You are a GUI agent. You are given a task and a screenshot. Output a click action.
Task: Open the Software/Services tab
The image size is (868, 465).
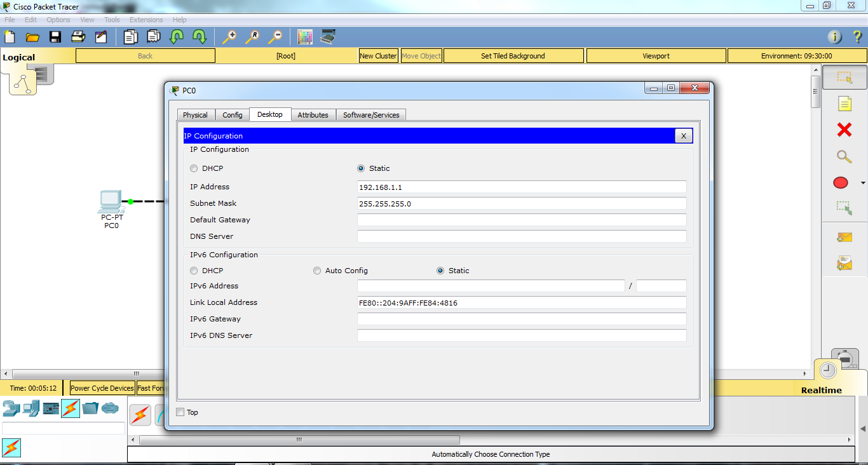click(371, 115)
